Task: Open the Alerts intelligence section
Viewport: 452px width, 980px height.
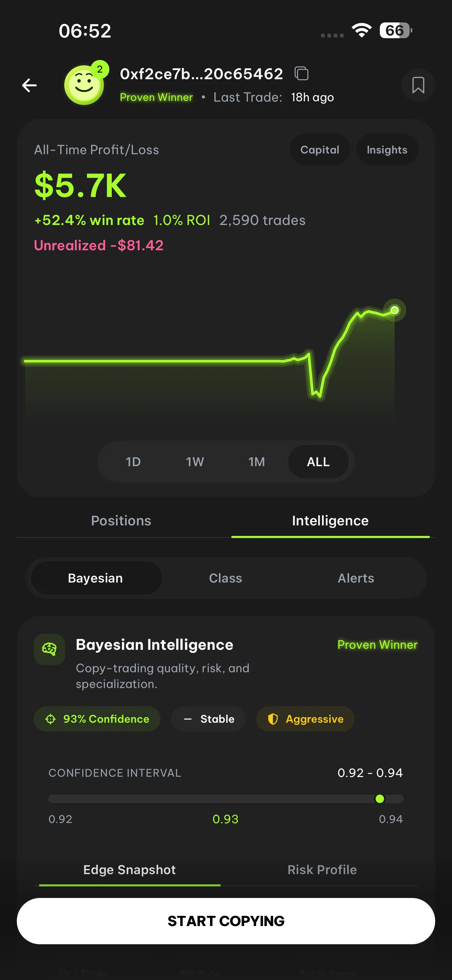Action: click(356, 578)
